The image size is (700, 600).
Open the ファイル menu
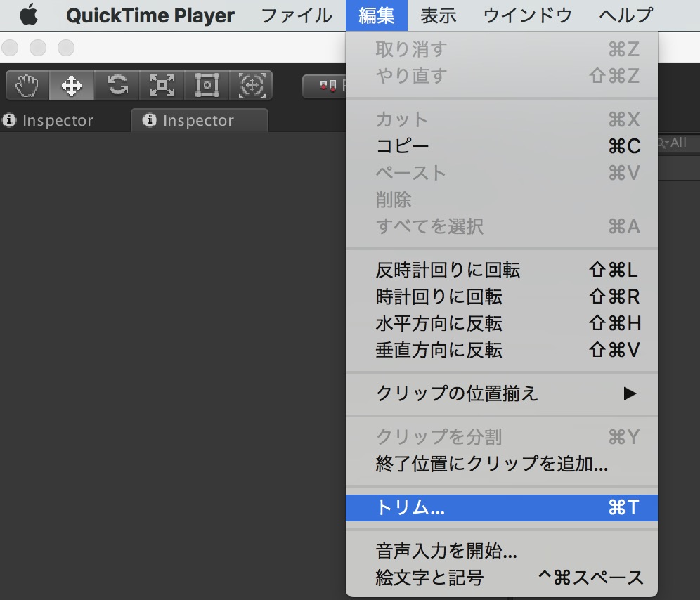coord(297,15)
